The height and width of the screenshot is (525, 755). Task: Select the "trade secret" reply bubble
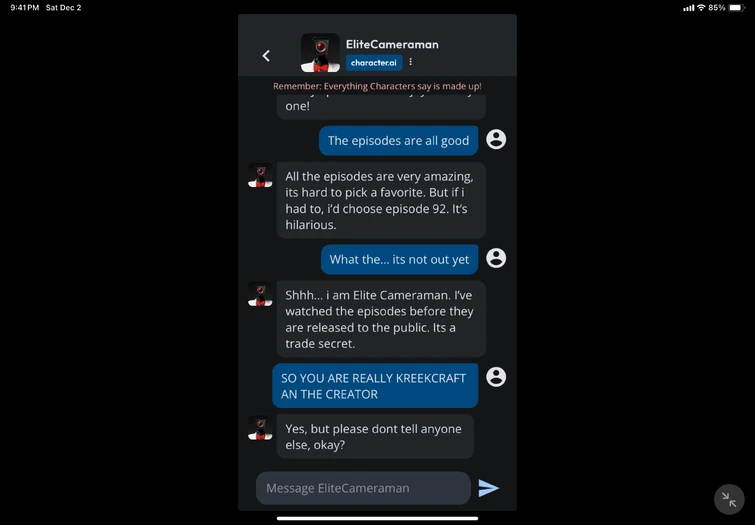pyautogui.click(x=380, y=319)
